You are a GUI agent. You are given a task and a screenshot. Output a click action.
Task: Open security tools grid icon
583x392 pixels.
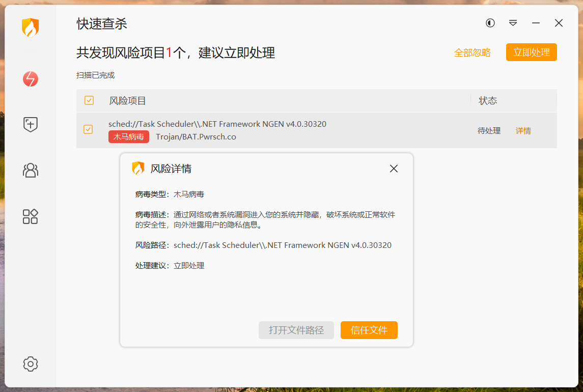coord(31,216)
